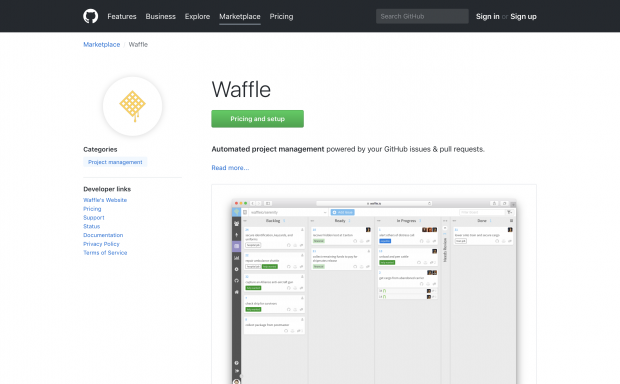Click the Read more... link
The height and width of the screenshot is (384, 620).
click(x=230, y=168)
